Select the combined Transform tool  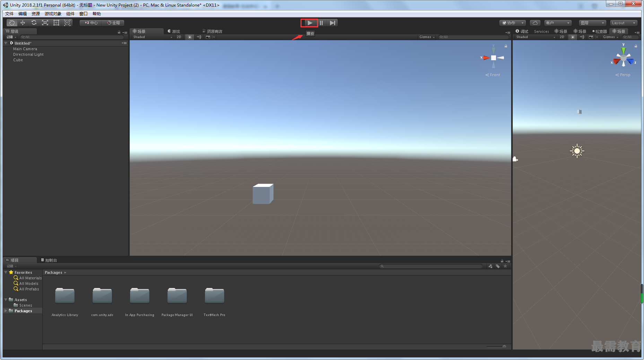click(67, 23)
